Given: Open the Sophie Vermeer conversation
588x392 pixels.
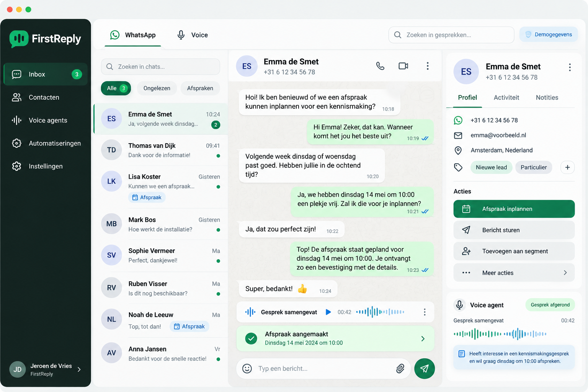Looking at the screenshot, I should click(x=161, y=255).
